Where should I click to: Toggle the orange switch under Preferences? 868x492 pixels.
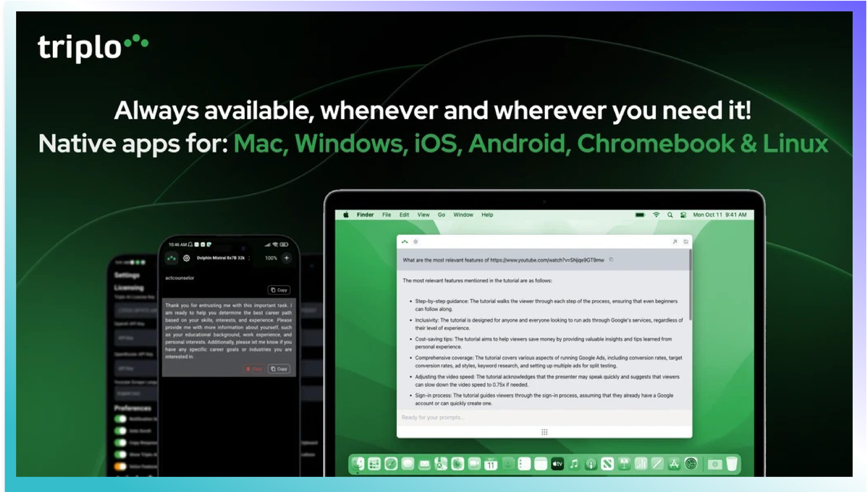[120, 466]
